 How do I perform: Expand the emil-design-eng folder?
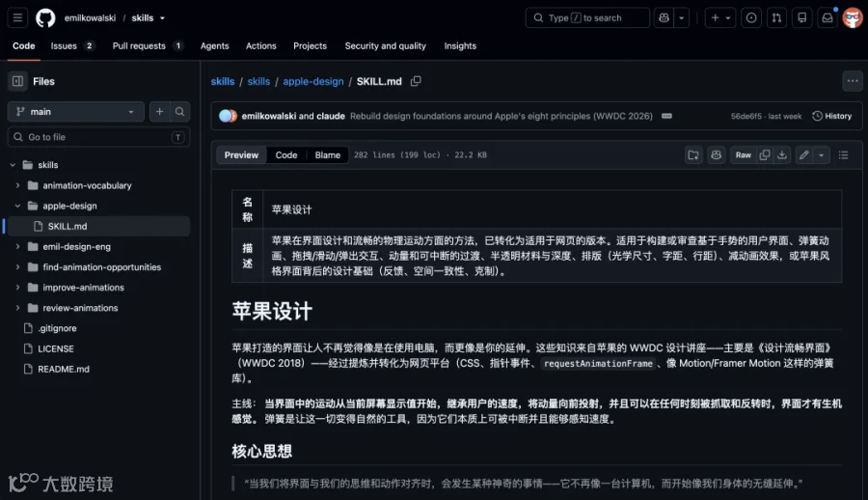click(17, 247)
